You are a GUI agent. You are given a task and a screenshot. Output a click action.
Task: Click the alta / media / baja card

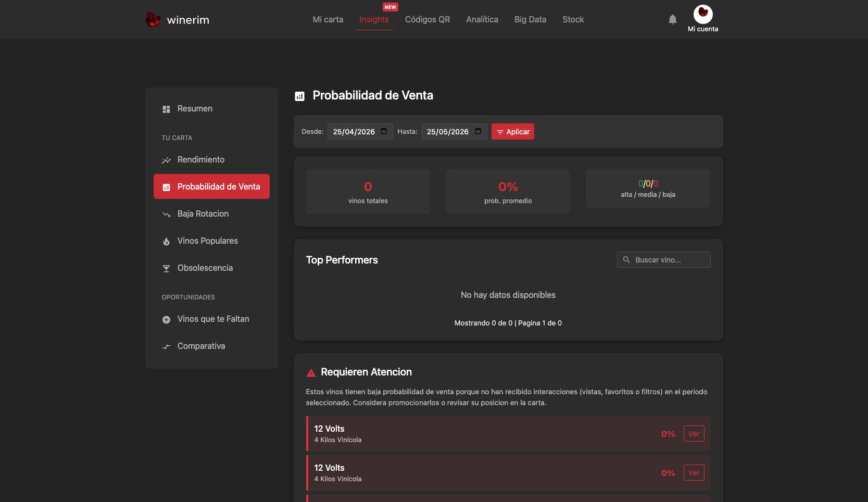(648, 189)
